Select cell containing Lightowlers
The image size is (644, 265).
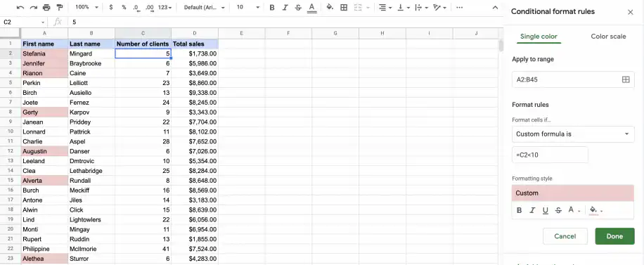pyautogui.click(x=91, y=220)
